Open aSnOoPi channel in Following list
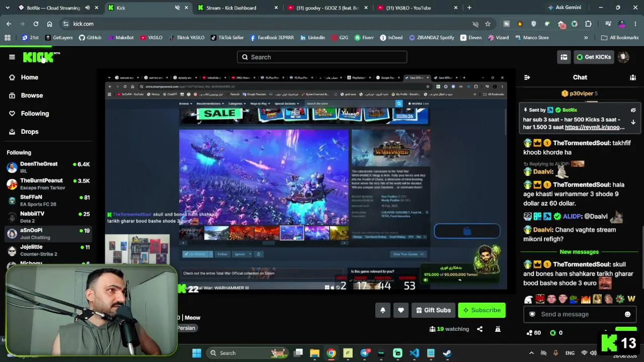This screenshot has height=362, width=644. tap(48, 233)
